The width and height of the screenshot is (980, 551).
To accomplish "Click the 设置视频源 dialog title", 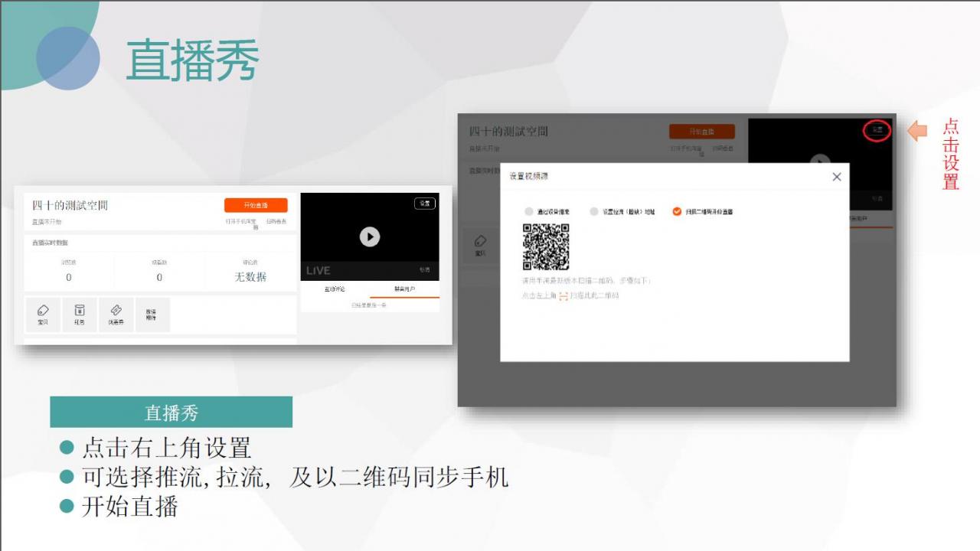I will (529, 176).
